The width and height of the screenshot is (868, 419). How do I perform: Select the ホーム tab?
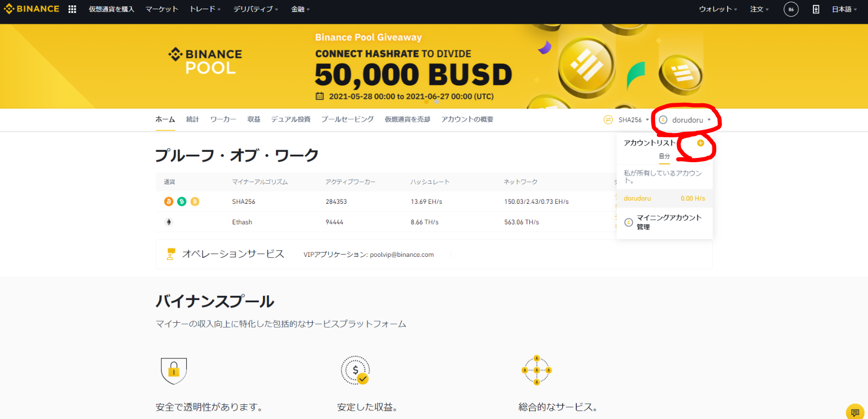(x=165, y=119)
